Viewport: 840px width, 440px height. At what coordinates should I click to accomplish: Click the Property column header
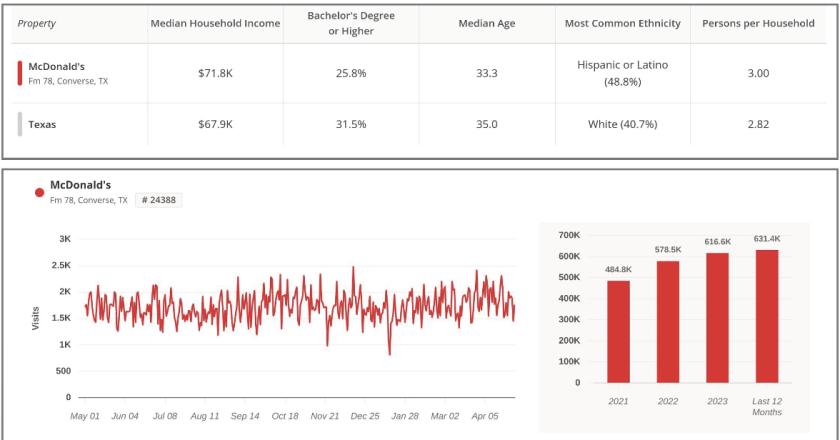tap(39, 24)
